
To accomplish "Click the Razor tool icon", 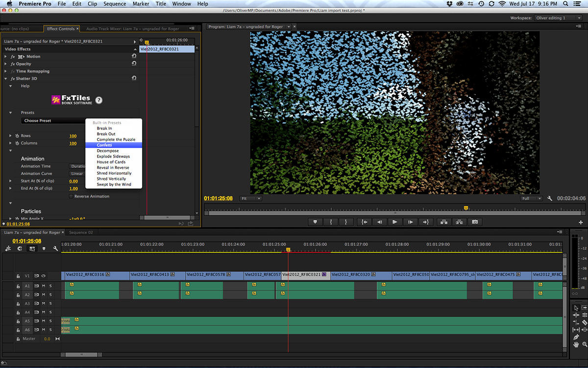I will (x=585, y=322).
